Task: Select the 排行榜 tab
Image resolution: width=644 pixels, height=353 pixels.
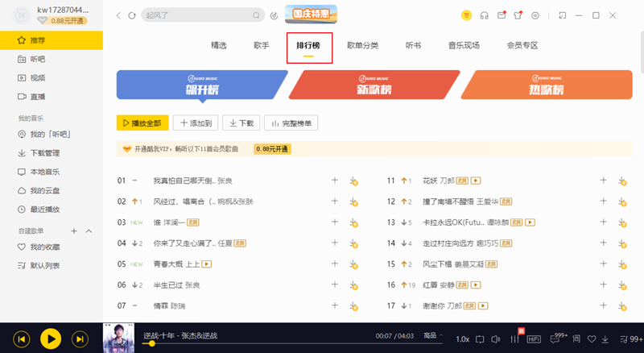Action: 308,45
